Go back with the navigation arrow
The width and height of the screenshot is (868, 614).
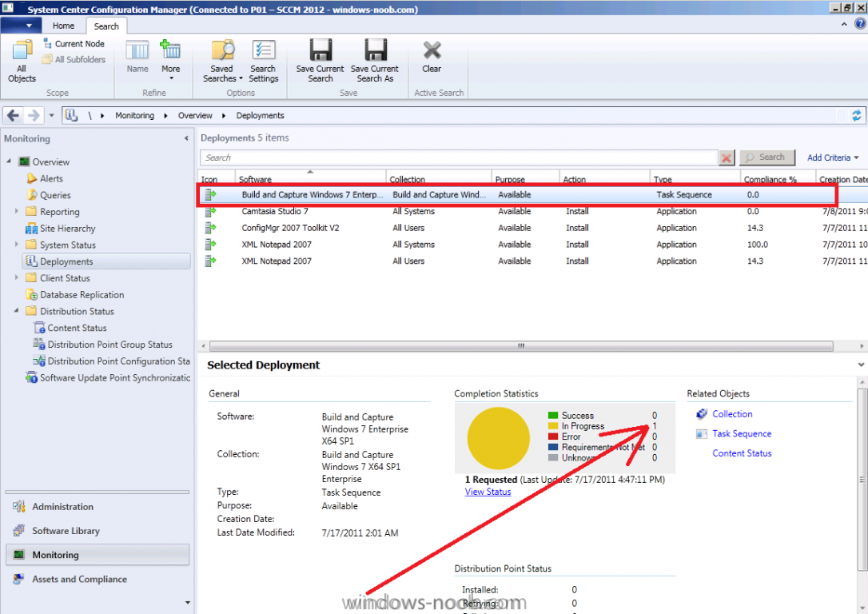point(13,115)
